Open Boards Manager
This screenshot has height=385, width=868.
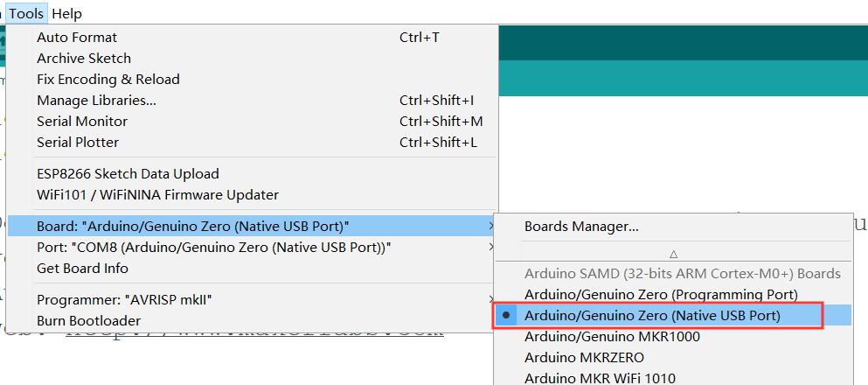click(581, 227)
